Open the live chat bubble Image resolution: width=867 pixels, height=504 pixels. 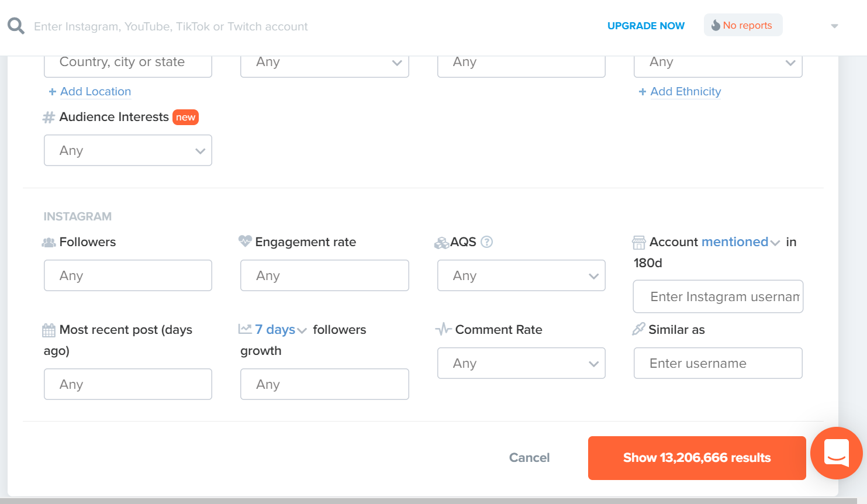coord(836,453)
